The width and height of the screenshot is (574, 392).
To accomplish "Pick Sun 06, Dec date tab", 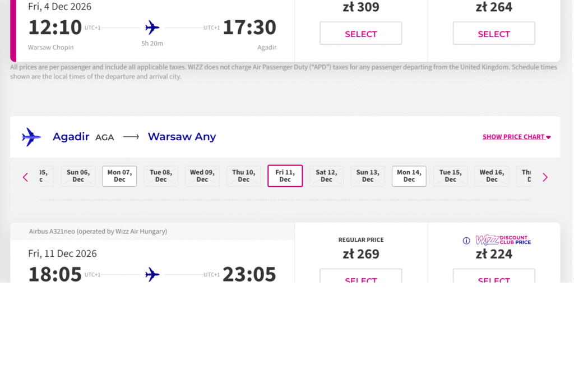I will (x=78, y=176).
